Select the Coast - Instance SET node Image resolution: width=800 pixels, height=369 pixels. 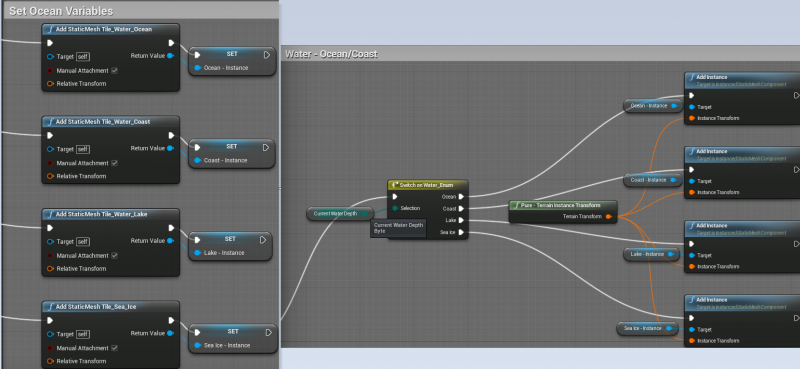click(232, 153)
